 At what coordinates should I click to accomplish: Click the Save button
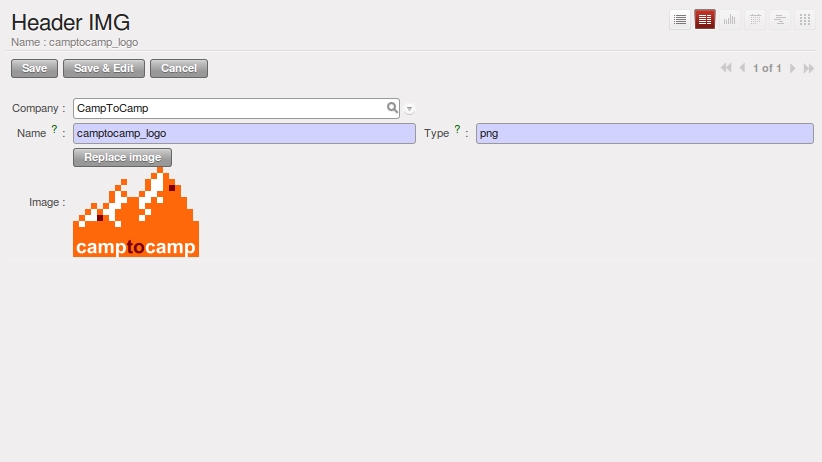pos(35,69)
